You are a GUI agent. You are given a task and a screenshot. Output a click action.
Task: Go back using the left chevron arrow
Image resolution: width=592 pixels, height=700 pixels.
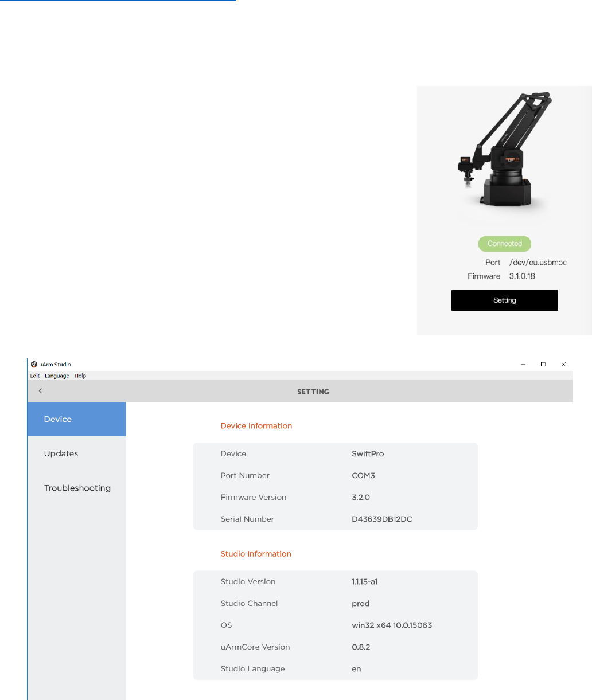40,391
